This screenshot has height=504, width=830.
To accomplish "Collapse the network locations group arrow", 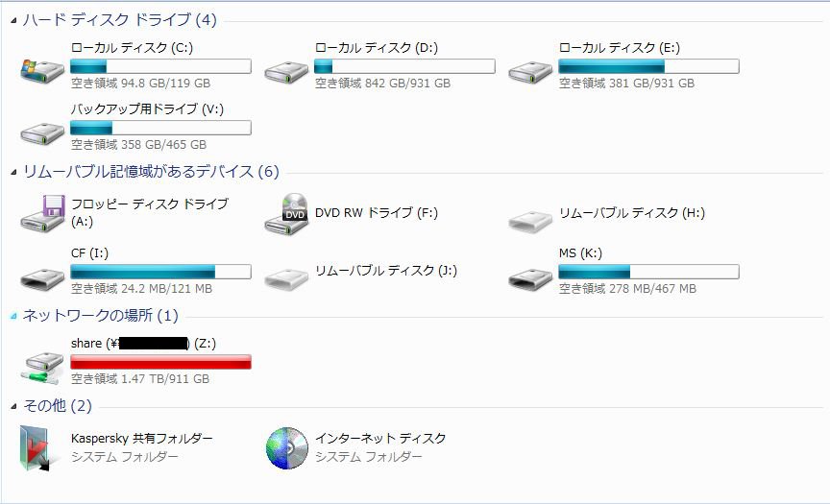I will pyautogui.click(x=13, y=316).
